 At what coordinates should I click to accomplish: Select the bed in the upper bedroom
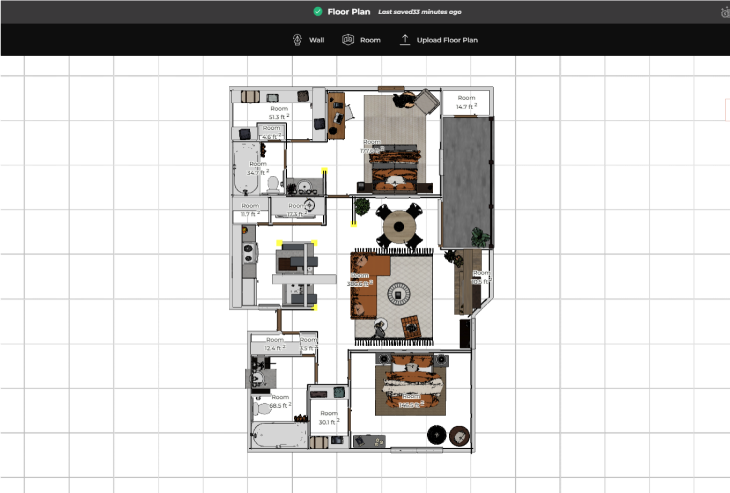coord(395,169)
